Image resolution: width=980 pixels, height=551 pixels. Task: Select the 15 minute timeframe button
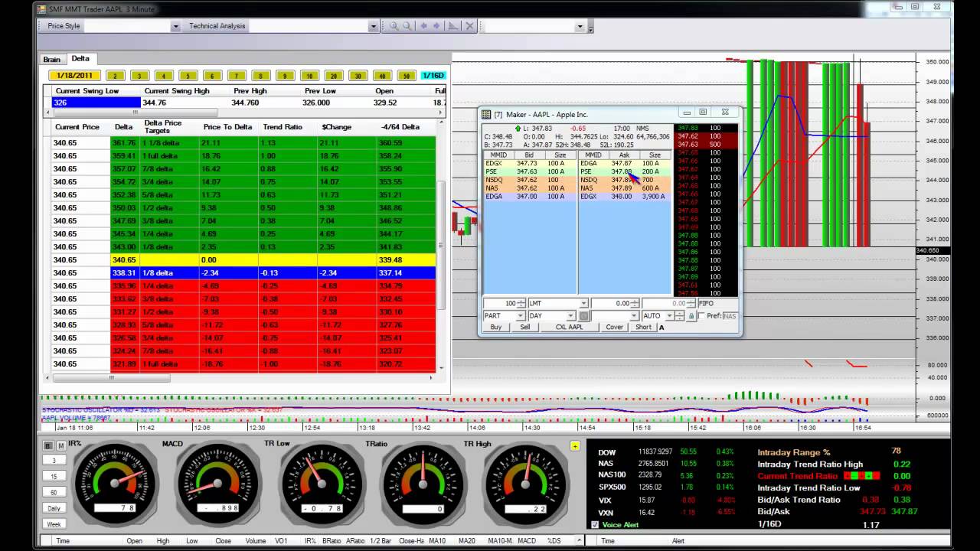pyautogui.click(x=54, y=476)
